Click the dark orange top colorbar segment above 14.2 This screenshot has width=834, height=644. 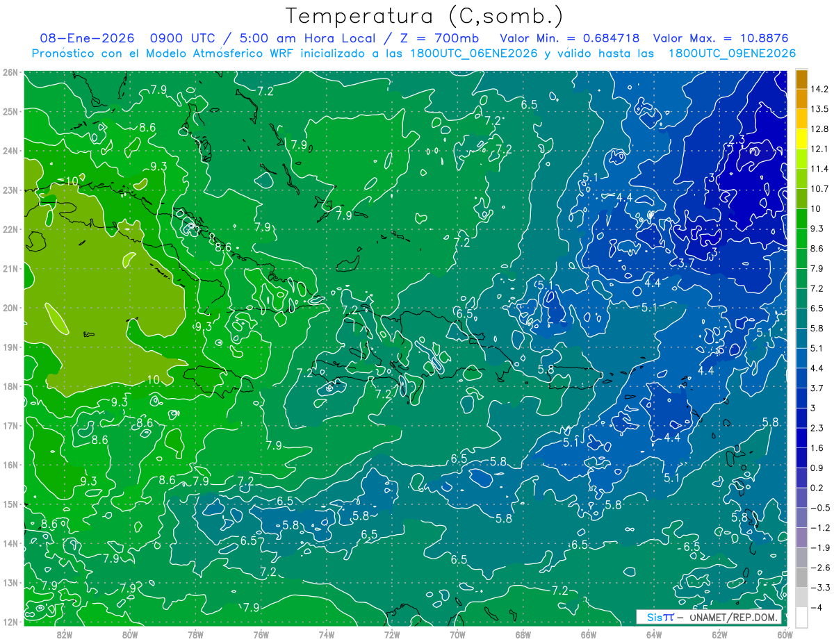point(801,79)
